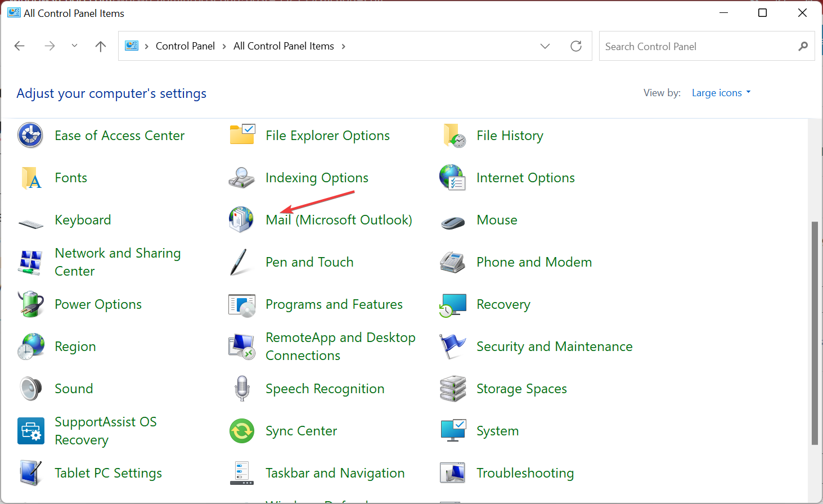
Task: Expand chevron after All Control Panel Items
Action: coord(344,46)
